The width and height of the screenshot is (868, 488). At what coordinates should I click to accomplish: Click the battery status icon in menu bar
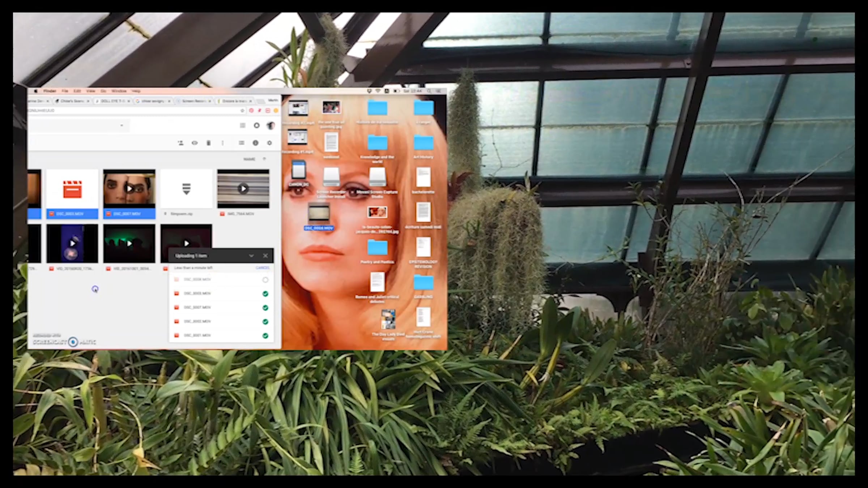coord(396,91)
